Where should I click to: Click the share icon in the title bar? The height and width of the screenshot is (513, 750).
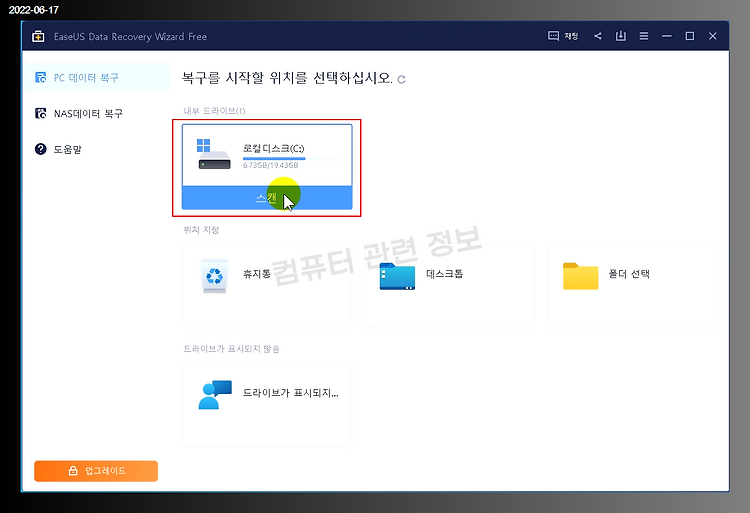[598, 36]
